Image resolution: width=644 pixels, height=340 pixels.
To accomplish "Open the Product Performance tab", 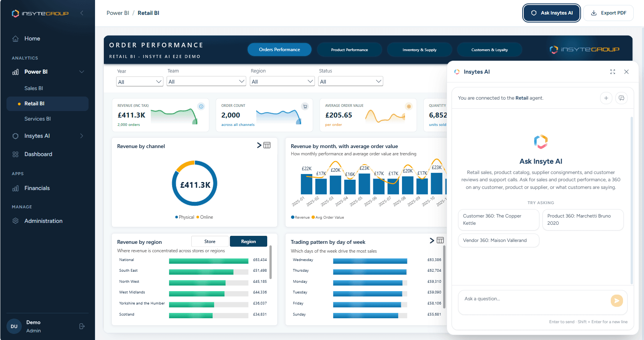I will coord(349,50).
